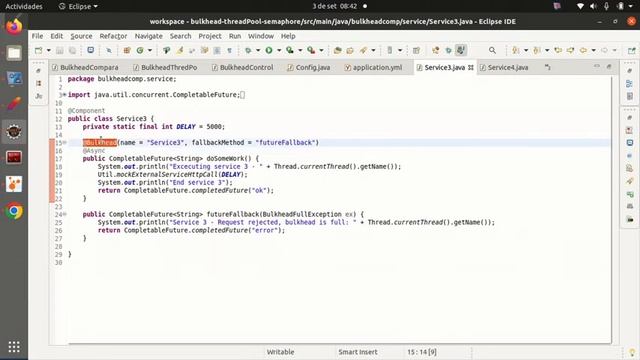
Task: Open the Navigate menu
Action: coord(149,36)
